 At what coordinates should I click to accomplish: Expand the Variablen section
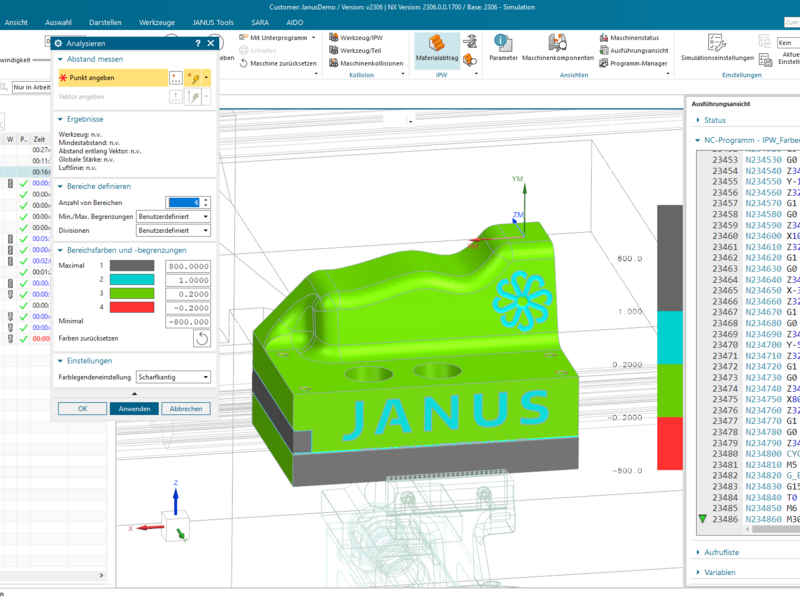point(698,572)
